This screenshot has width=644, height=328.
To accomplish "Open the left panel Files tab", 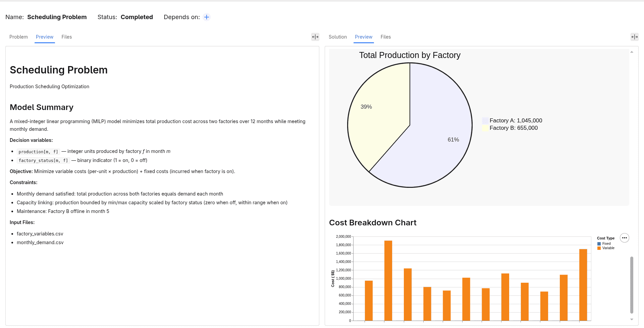I will 67,37.
